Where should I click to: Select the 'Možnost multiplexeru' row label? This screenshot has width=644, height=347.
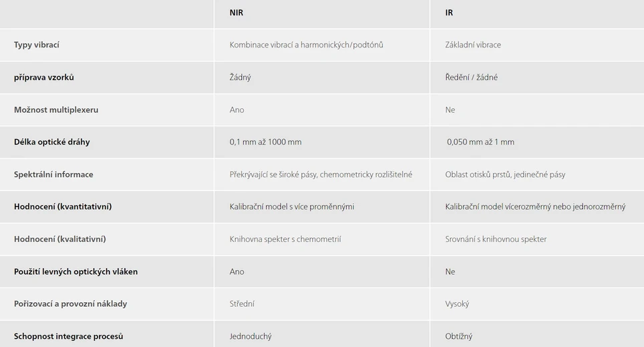(56, 110)
